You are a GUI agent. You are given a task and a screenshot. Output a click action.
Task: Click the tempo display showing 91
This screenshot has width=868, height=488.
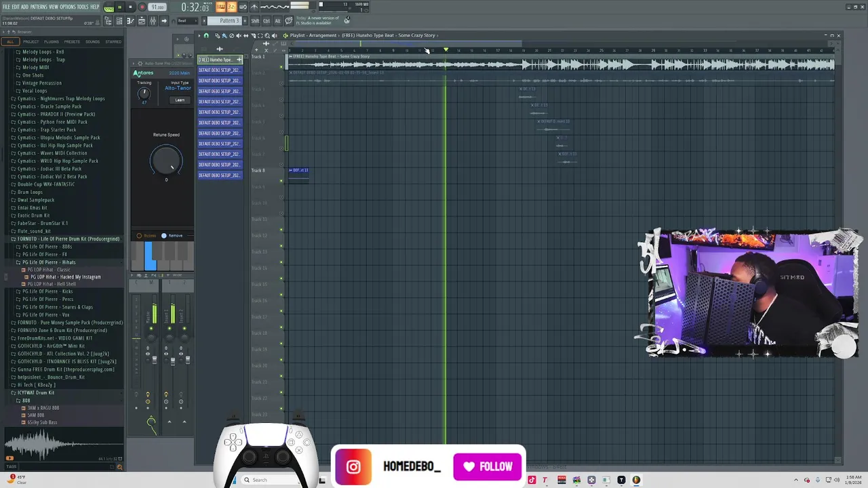(x=157, y=7)
